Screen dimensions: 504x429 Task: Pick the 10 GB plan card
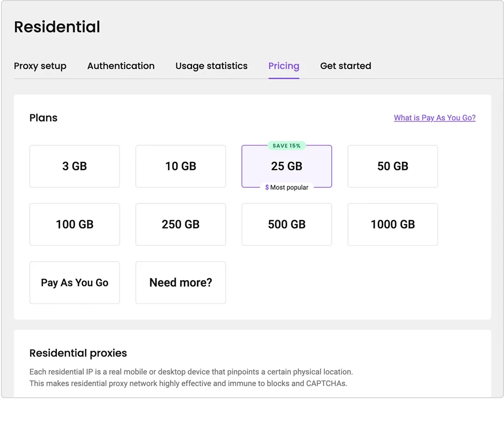pyautogui.click(x=181, y=166)
